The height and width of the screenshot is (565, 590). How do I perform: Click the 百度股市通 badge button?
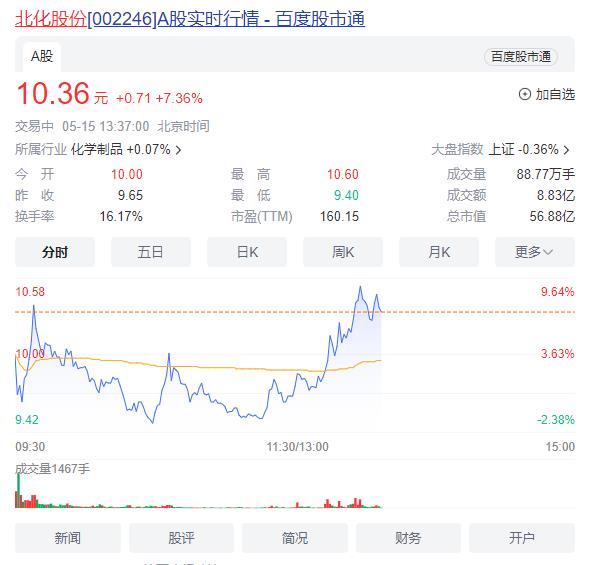521,57
